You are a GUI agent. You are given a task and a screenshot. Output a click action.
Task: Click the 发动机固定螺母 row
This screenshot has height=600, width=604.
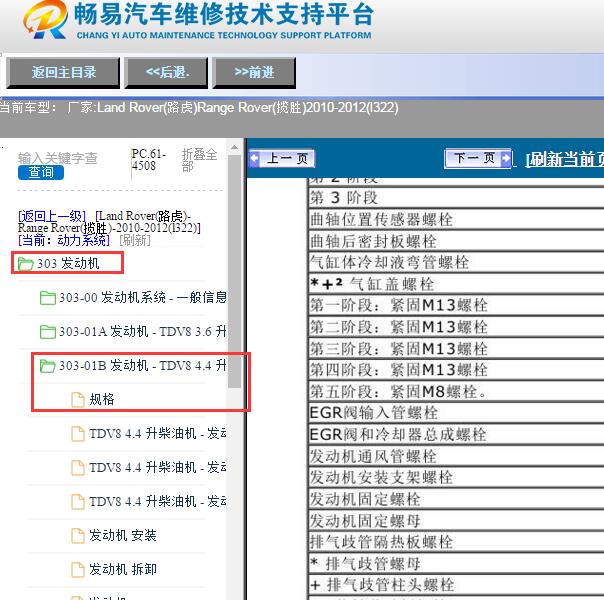click(456, 521)
